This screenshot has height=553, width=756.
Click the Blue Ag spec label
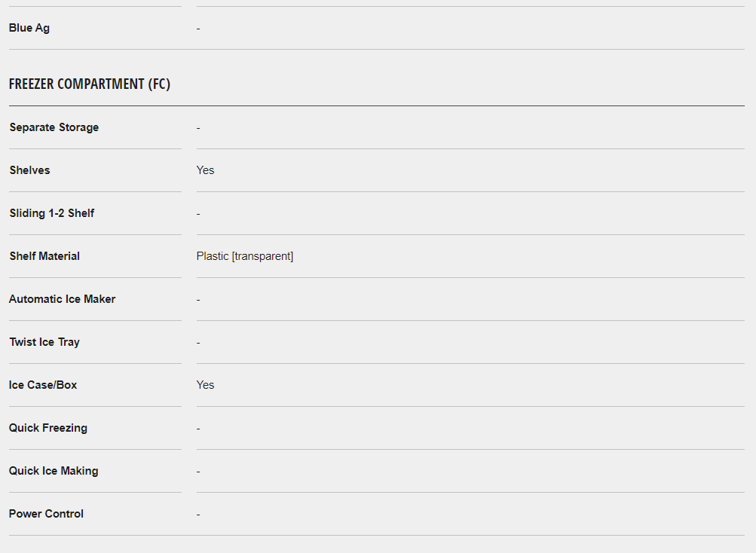[29, 28]
